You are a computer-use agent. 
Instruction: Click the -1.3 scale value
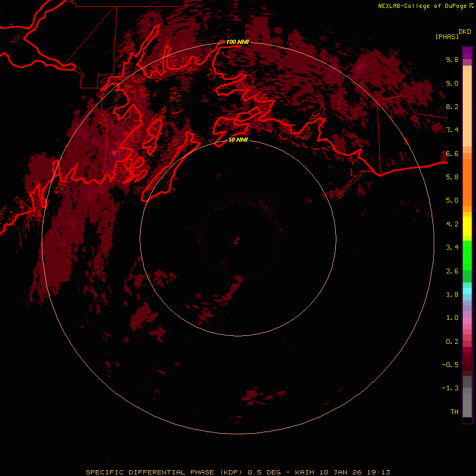tap(450, 388)
